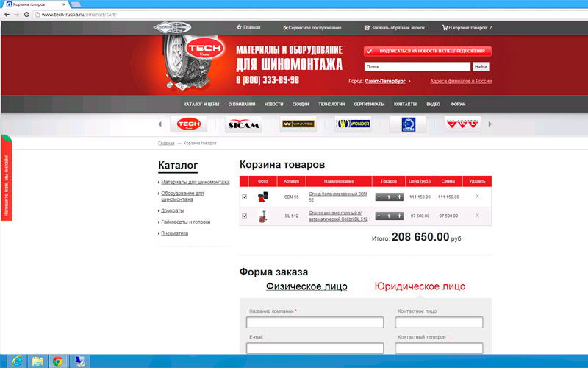Increase SBM 55 quantity with plus button
The height and width of the screenshot is (368, 588).
click(x=399, y=197)
